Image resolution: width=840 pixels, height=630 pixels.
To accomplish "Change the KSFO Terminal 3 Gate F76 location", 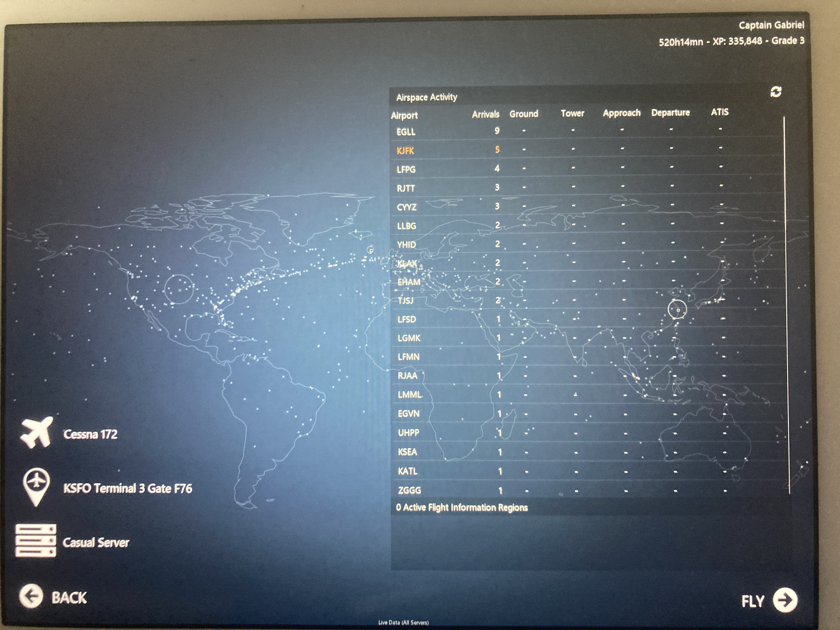I will click(127, 488).
